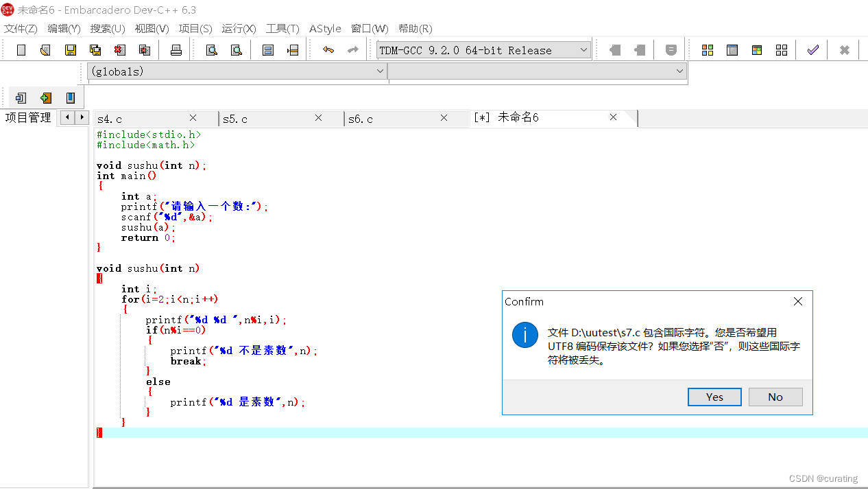
Task: Open the Find tool
Action: point(212,50)
